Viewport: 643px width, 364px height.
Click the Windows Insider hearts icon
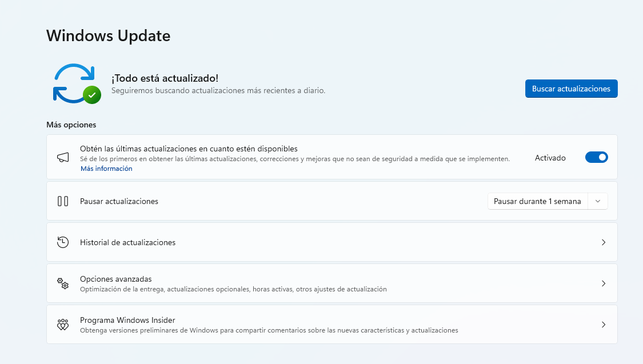pyautogui.click(x=63, y=325)
